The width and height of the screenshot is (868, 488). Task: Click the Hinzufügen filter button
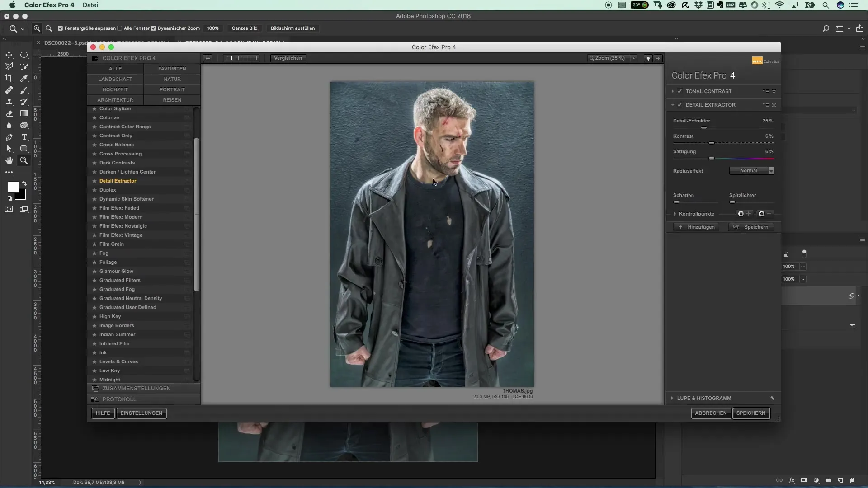click(697, 227)
